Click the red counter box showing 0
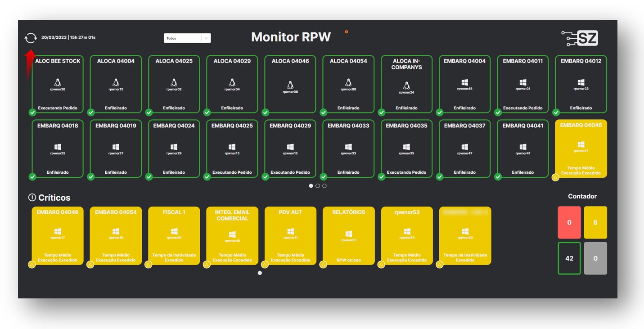 point(569,222)
